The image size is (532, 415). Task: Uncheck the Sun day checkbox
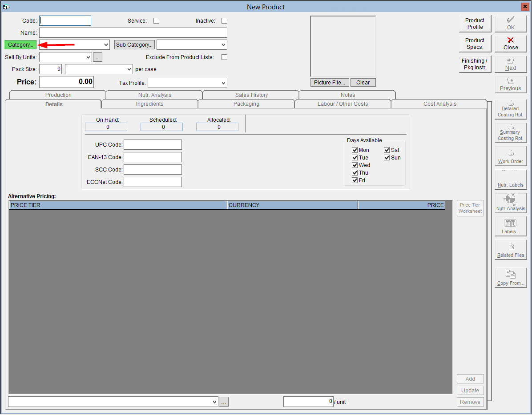click(387, 158)
